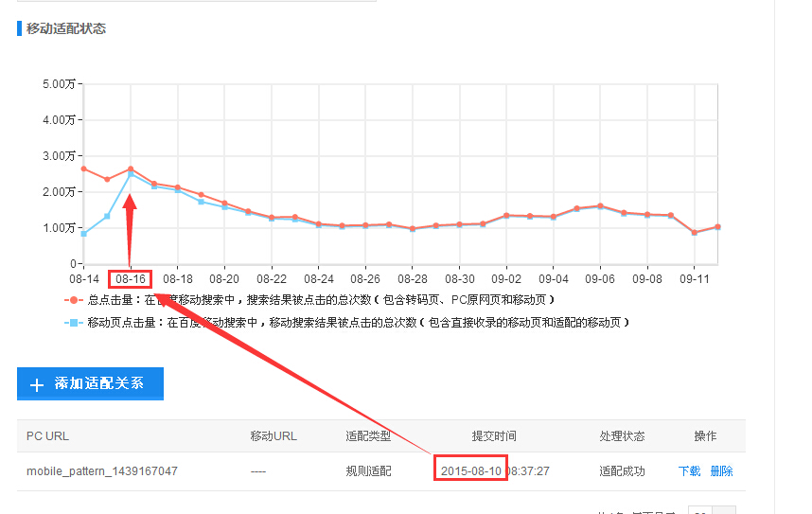The height and width of the screenshot is (514, 812).
Task: Click the mobile_pattern_1439167047 entry
Action: pyautogui.click(x=102, y=470)
